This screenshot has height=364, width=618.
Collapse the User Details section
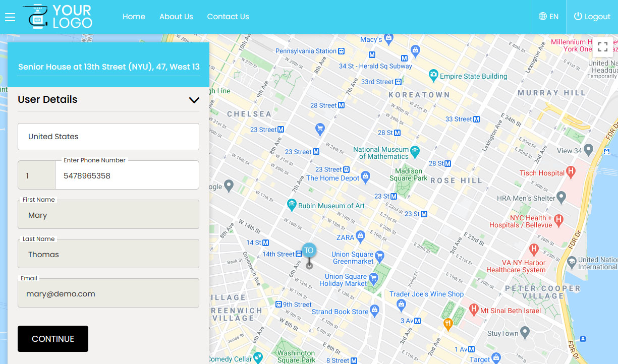click(x=194, y=100)
